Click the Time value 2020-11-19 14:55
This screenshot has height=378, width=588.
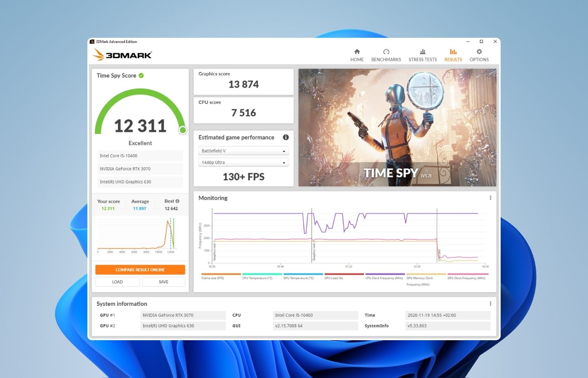click(448, 315)
